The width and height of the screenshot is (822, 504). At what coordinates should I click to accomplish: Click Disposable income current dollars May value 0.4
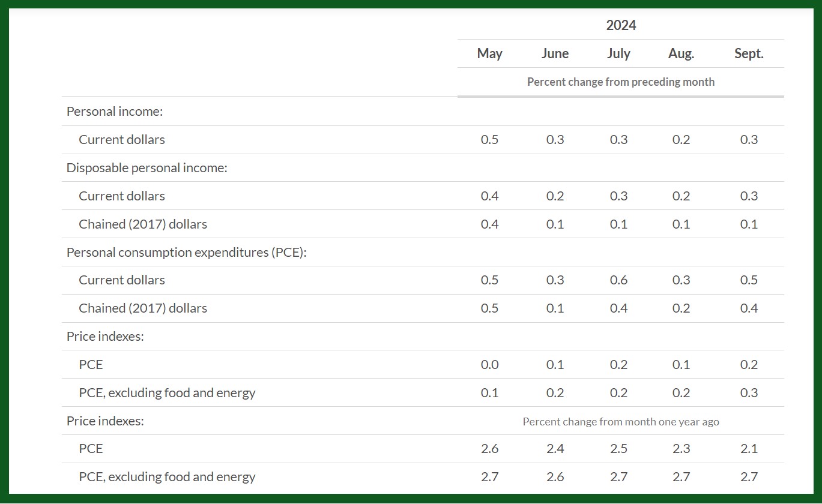[489, 196]
